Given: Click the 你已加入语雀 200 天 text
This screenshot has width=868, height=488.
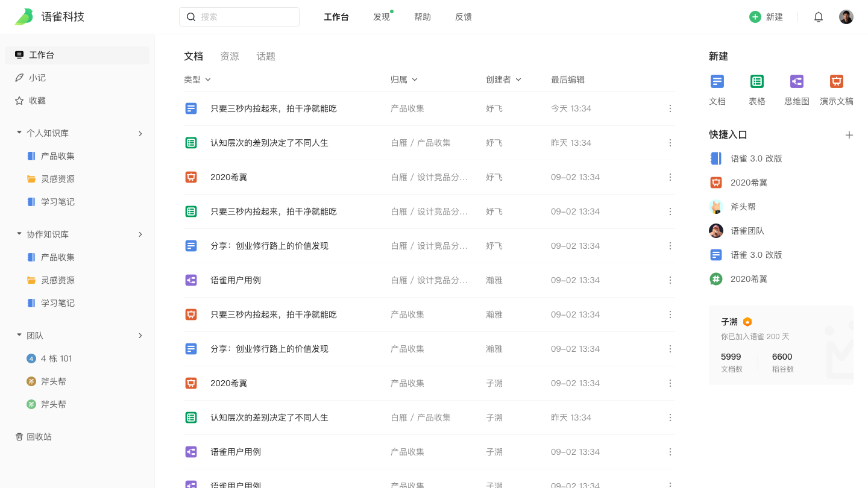Looking at the screenshot, I should (755, 337).
